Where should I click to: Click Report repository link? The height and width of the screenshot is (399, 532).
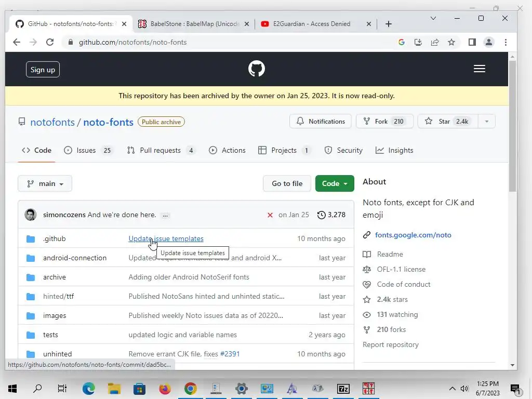[x=391, y=345]
